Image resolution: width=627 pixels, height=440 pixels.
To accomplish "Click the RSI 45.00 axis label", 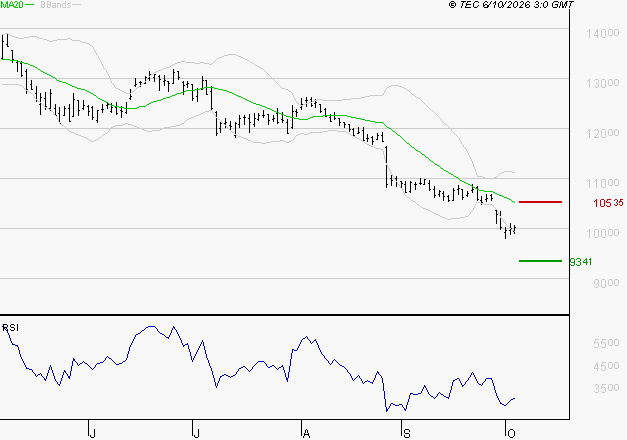I will (x=606, y=366).
